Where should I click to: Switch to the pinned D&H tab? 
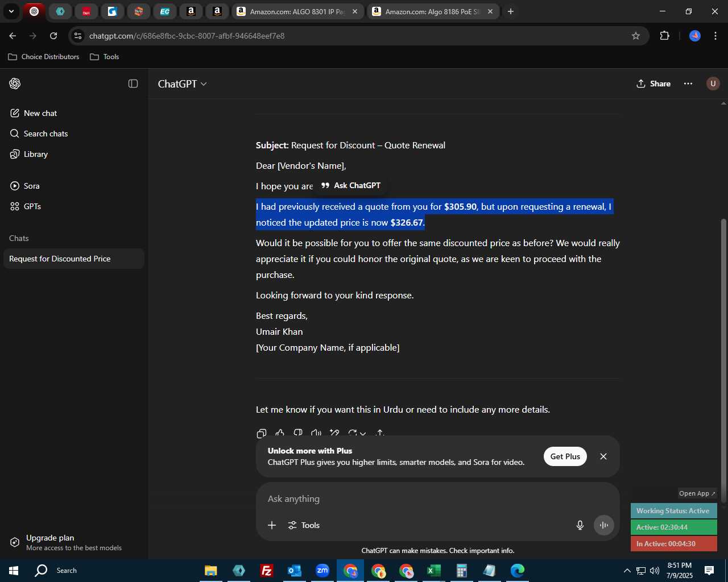86,11
